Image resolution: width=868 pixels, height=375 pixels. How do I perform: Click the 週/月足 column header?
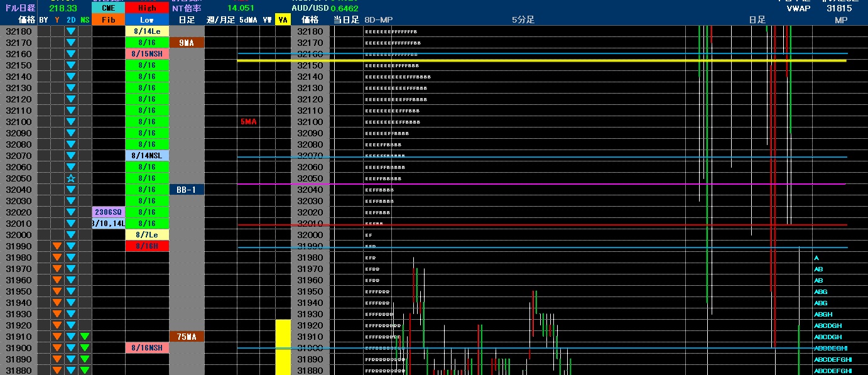click(x=220, y=20)
